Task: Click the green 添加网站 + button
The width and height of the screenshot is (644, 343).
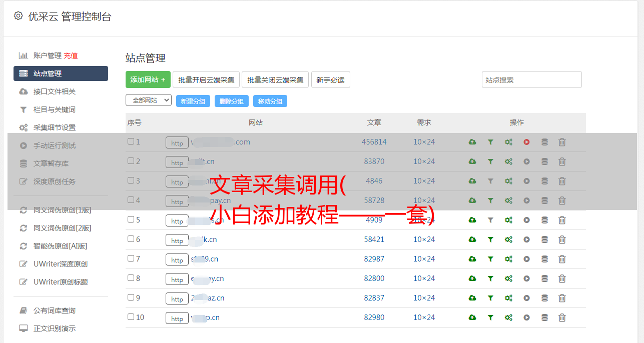Action: pos(148,79)
